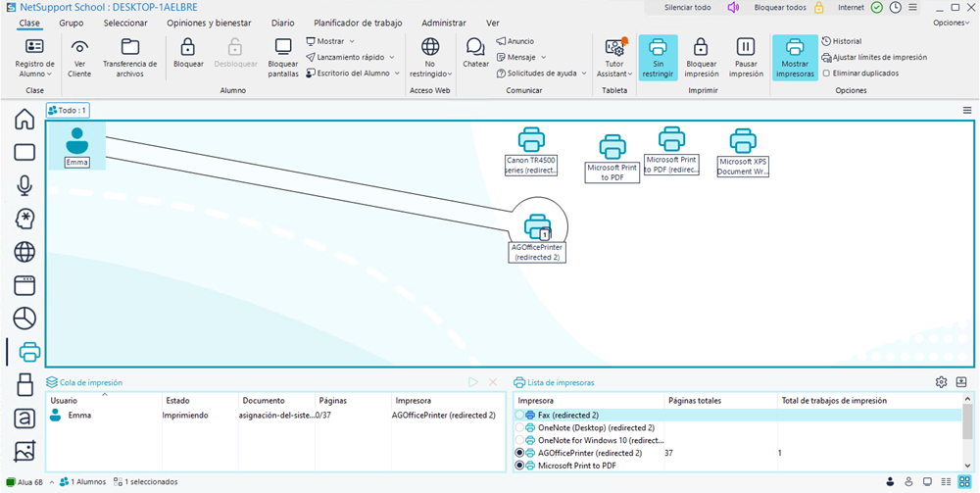Image resolution: width=980 pixels, height=493 pixels.
Task: Open pie chart survey view in sidebar
Action: 24,319
